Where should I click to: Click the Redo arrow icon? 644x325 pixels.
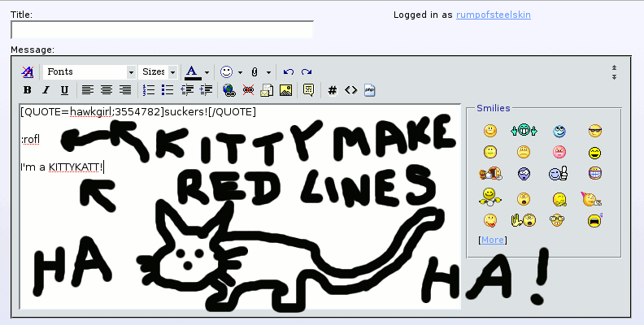[307, 71]
